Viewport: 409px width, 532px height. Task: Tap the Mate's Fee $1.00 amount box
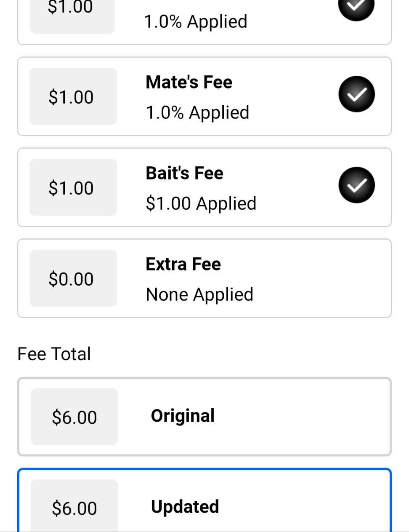(73, 96)
